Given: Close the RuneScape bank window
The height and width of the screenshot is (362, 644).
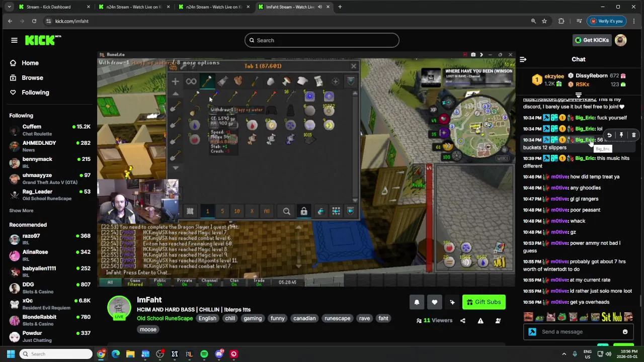Looking at the screenshot, I should click(x=353, y=66).
